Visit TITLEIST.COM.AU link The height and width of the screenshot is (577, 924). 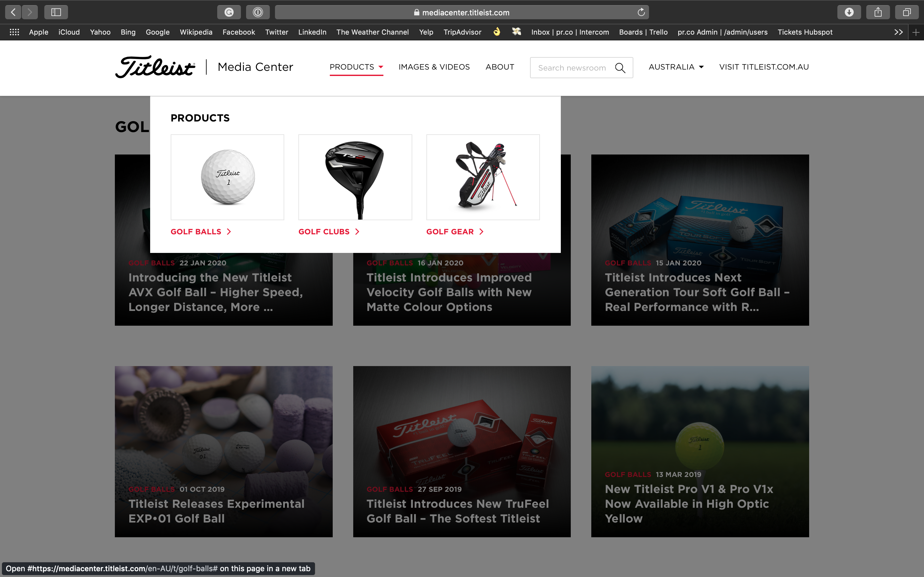[764, 67]
